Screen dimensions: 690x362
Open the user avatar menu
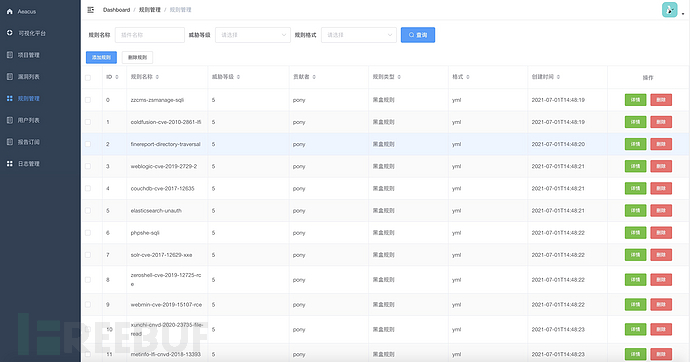click(669, 10)
